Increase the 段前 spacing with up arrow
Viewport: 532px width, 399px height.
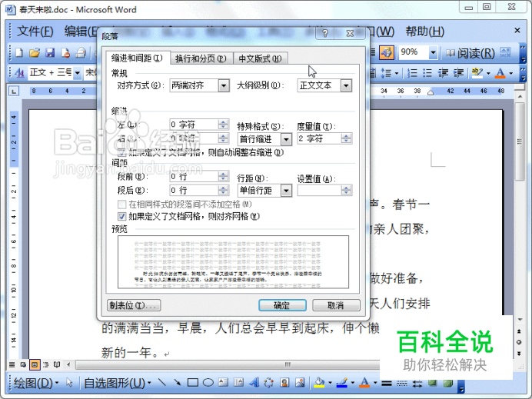pyautogui.click(x=223, y=174)
